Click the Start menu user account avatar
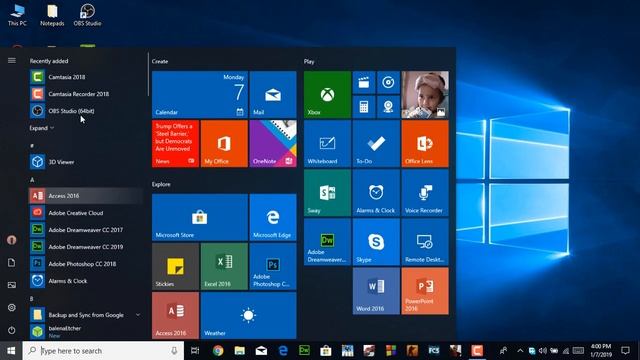The width and height of the screenshot is (640, 360). pyautogui.click(x=11, y=240)
